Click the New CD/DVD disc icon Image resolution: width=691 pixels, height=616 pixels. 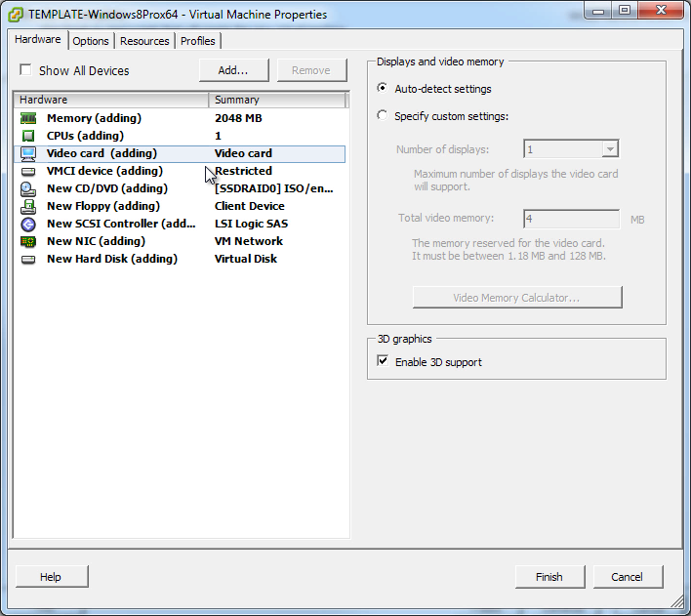[28, 188]
